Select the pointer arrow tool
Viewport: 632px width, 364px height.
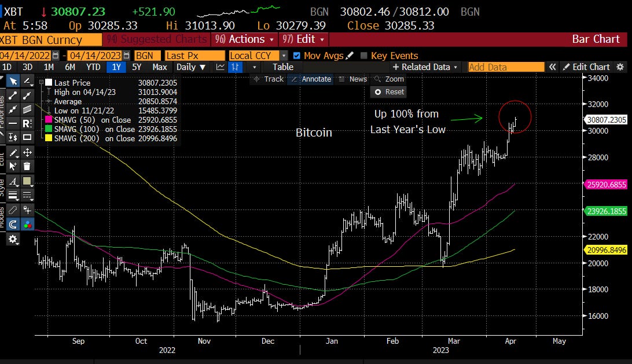(x=13, y=82)
